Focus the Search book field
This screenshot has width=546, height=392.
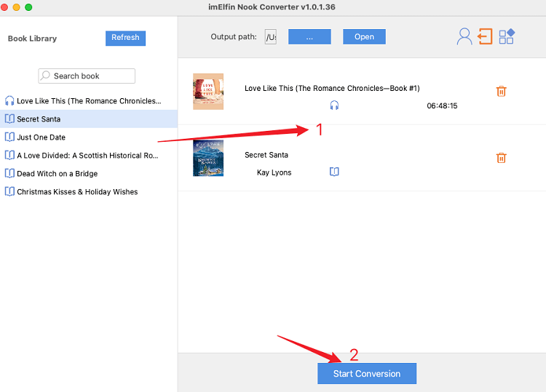(87, 76)
